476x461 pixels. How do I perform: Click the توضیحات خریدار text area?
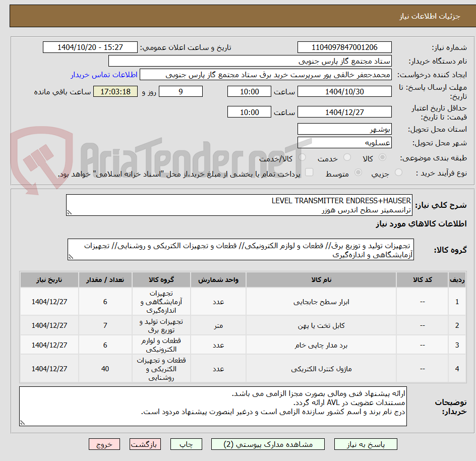213,407
